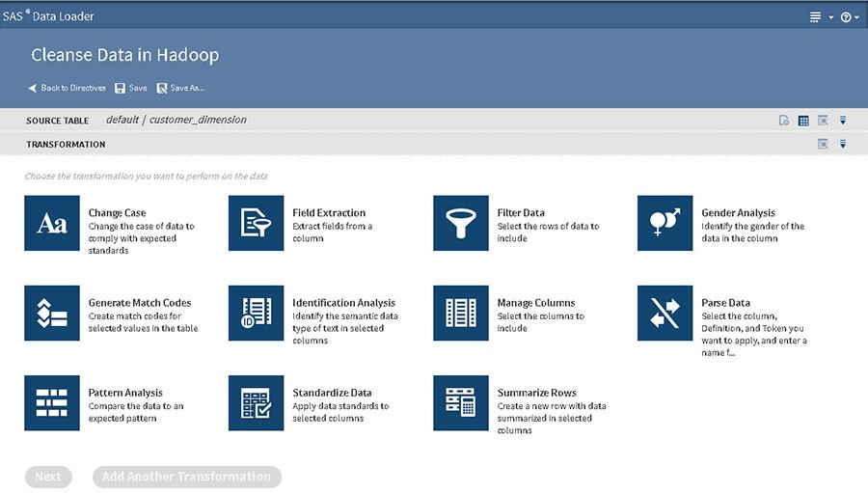Image resolution: width=868 pixels, height=493 pixels.
Task: Choose the Pattern Analysis icon
Action: point(52,402)
